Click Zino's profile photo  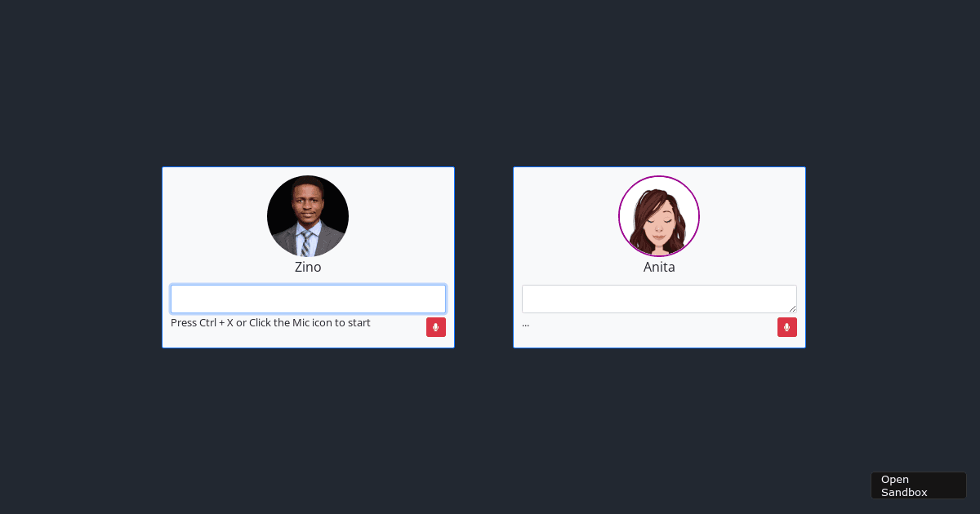[308, 216]
